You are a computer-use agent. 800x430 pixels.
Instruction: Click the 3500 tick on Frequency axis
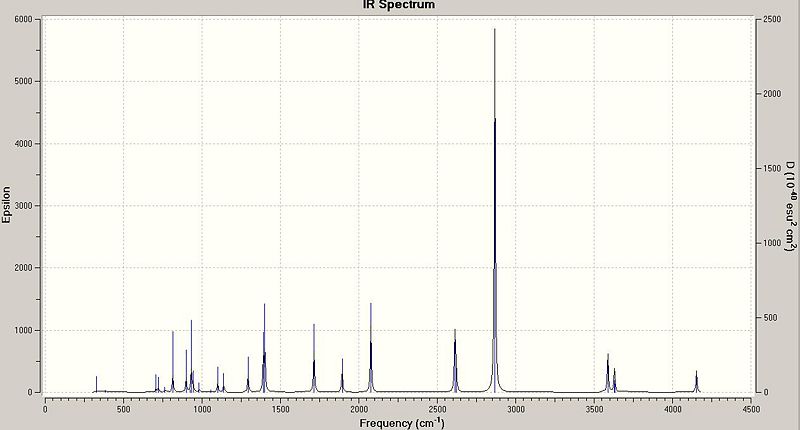(x=594, y=409)
